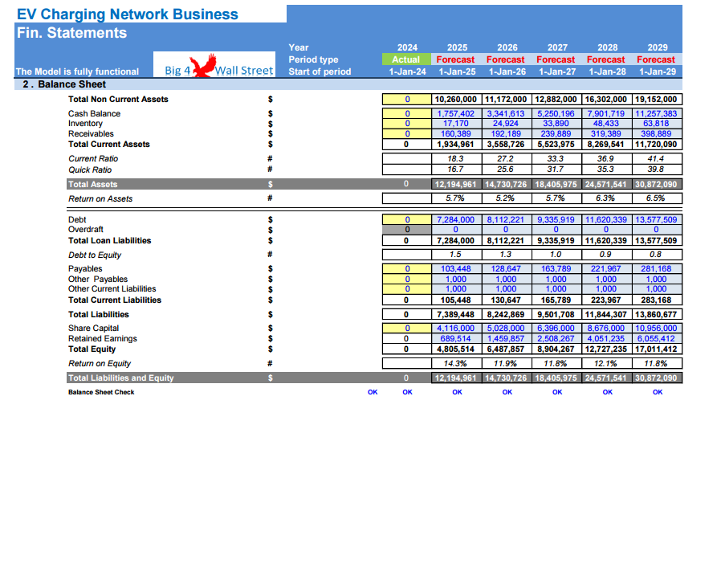Screen dimensions: 721x588
Task: Click the 2026 Payables cell
Action: tap(507, 268)
